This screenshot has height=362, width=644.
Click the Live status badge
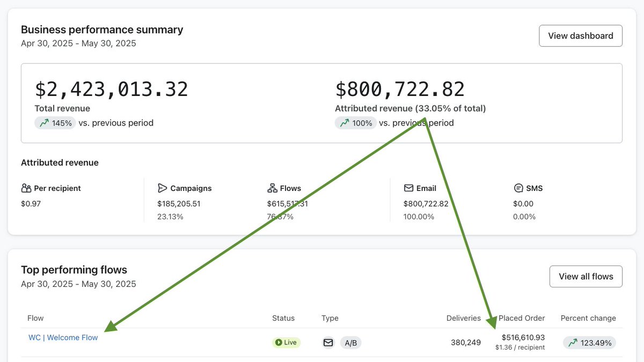pyautogui.click(x=286, y=342)
